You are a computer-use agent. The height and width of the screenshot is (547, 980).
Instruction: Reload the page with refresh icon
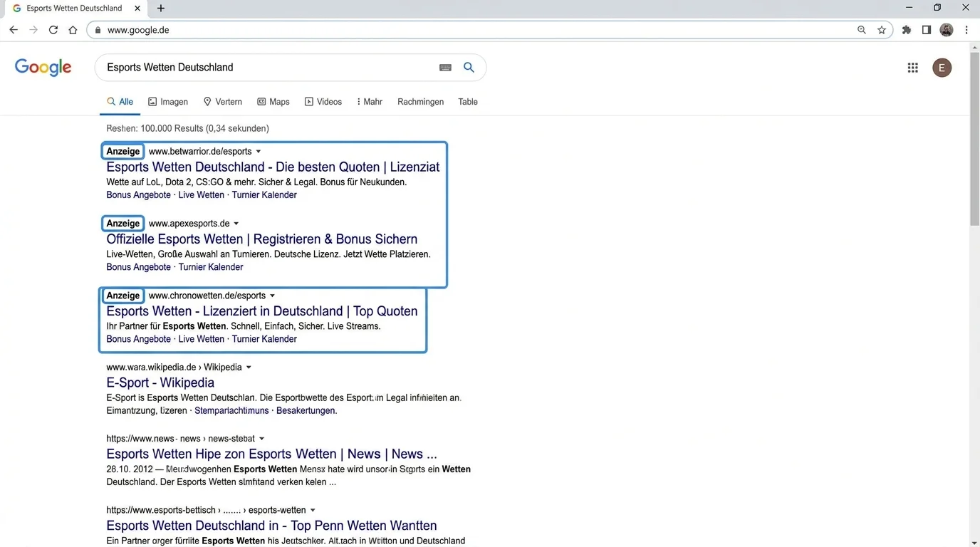(x=53, y=30)
